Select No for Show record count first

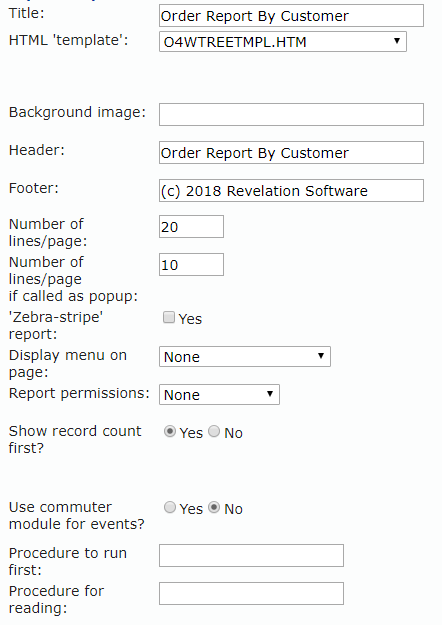(x=214, y=432)
